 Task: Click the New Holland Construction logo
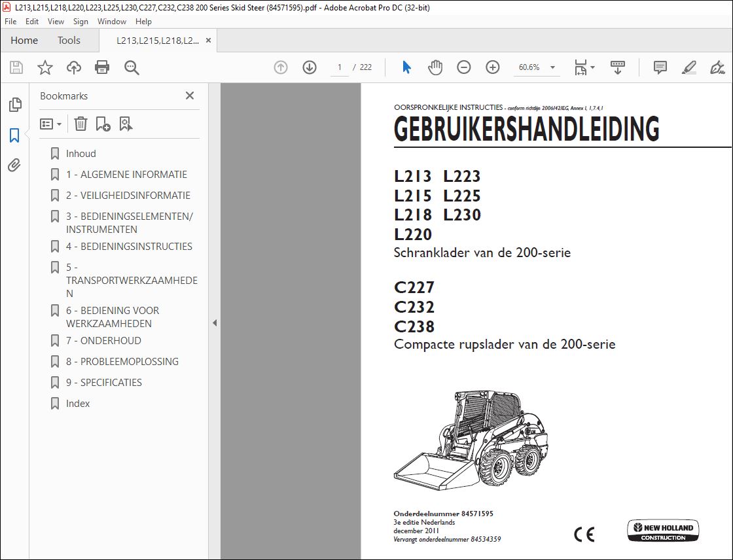point(663,531)
